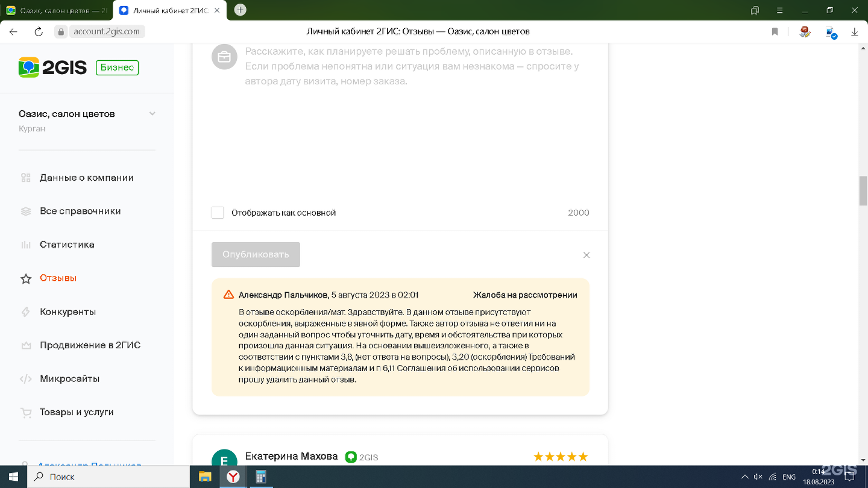The height and width of the screenshot is (488, 868).
Task: Click the taskbar Поиск search box
Action: click(108, 477)
